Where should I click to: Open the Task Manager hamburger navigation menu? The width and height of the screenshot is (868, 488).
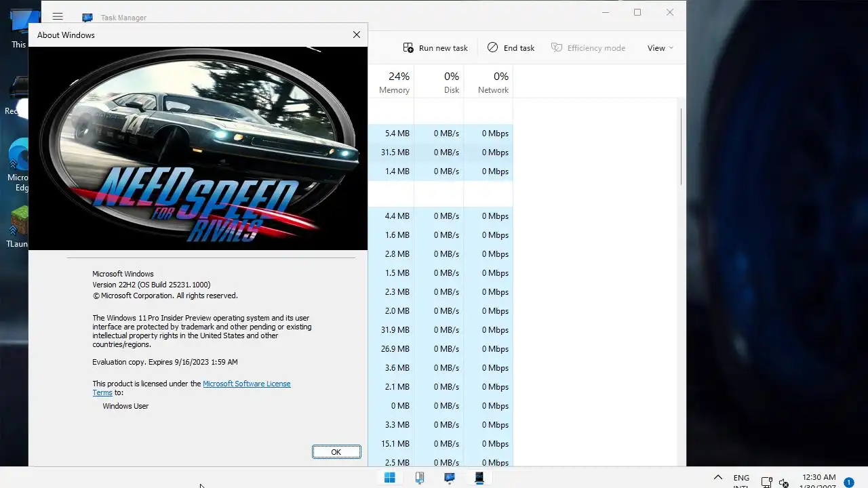coord(58,17)
